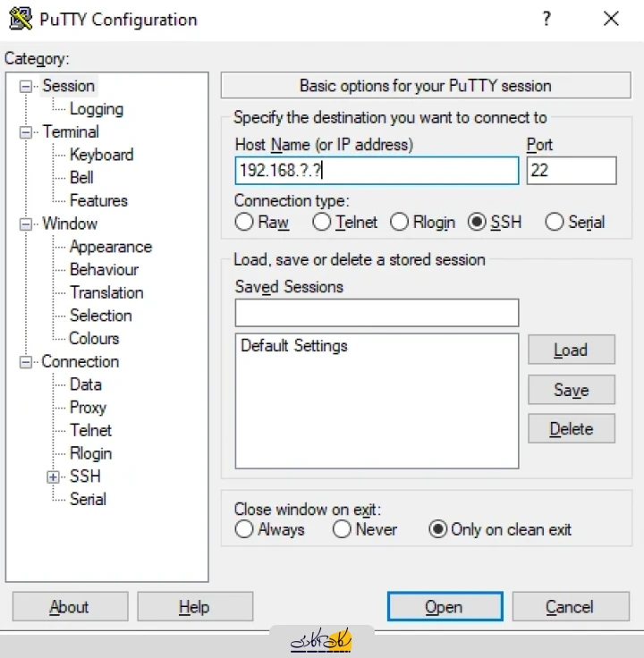
Task: Click the PuTTY icon in title bar
Action: click(21, 20)
